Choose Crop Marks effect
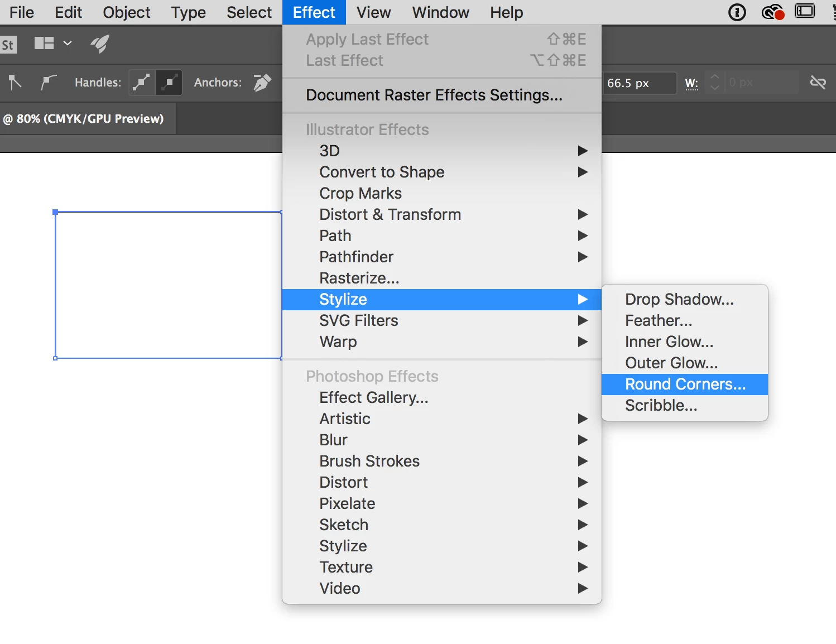836x644 pixels. pyautogui.click(x=442, y=193)
